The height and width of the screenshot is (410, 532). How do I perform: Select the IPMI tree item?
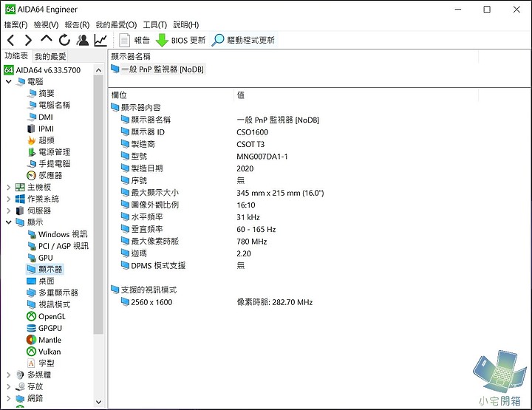pos(41,129)
